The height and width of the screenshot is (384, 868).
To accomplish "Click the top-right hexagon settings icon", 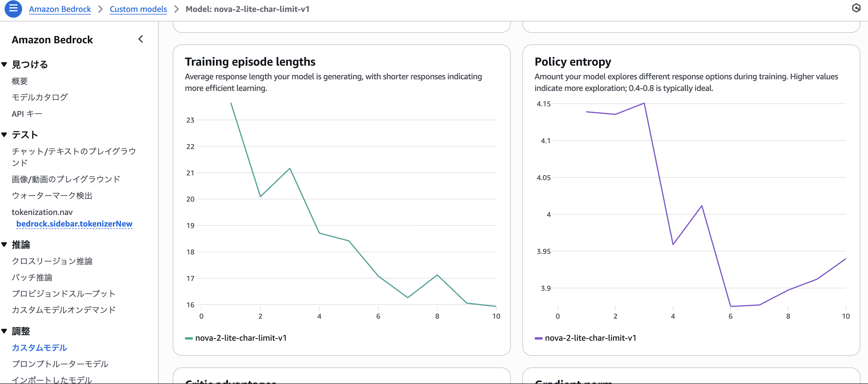I will [856, 8].
